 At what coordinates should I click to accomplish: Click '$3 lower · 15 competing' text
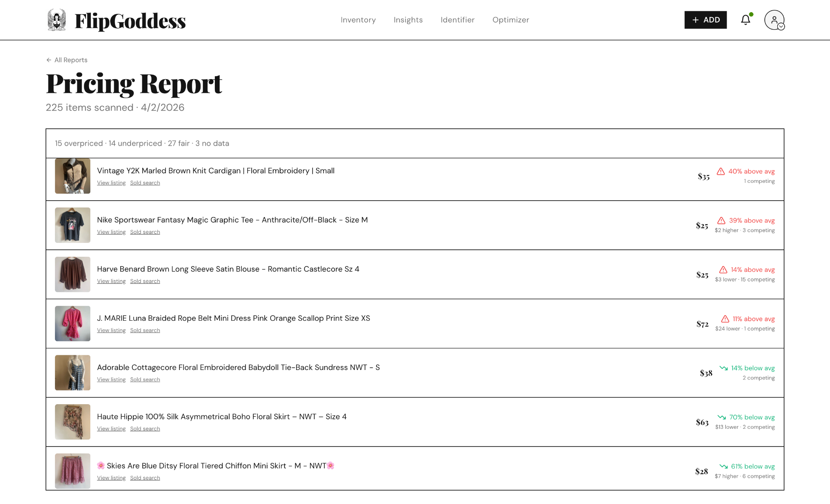(x=744, y=280)
